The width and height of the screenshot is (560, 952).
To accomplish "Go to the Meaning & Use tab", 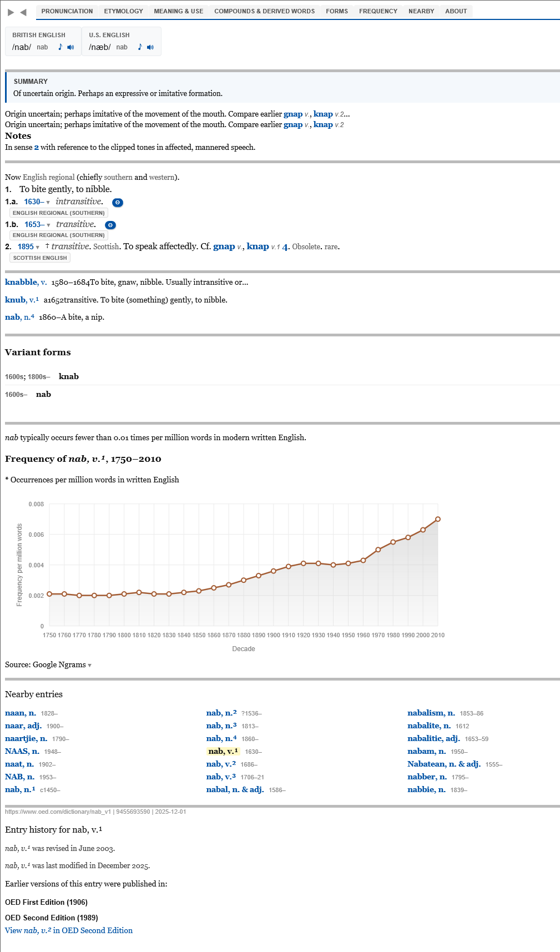I will point(178,11).
